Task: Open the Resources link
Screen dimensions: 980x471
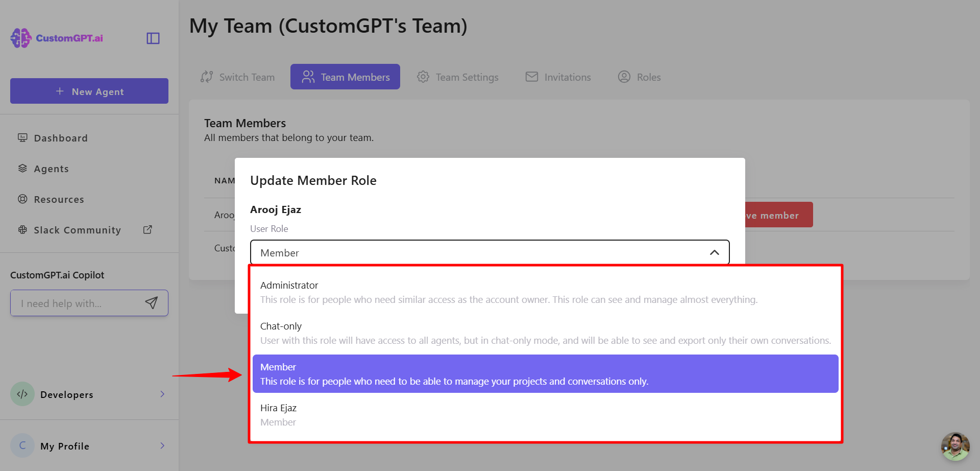Action: (59, 199)
